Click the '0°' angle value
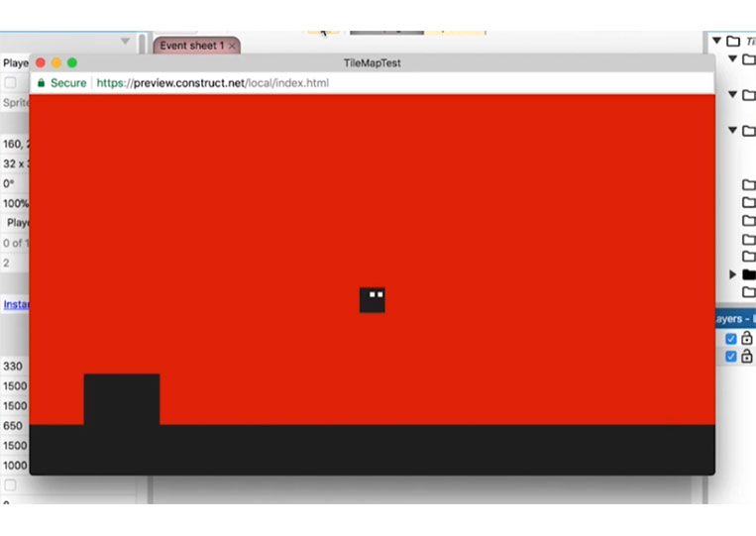 click(x=8, y=183)
